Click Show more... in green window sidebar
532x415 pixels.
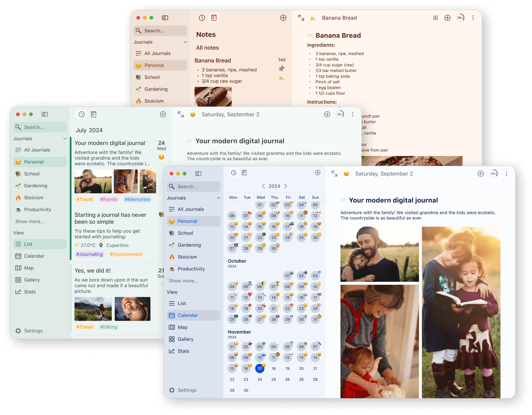30,221
